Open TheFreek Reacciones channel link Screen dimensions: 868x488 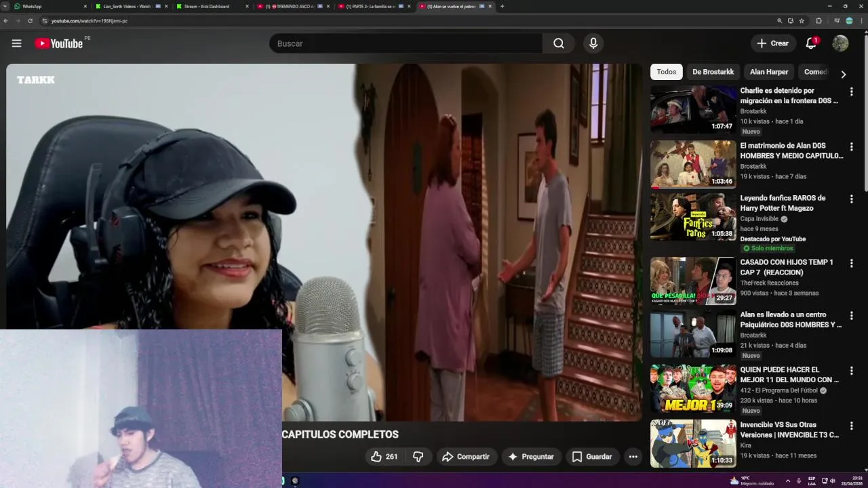[769, 283]
